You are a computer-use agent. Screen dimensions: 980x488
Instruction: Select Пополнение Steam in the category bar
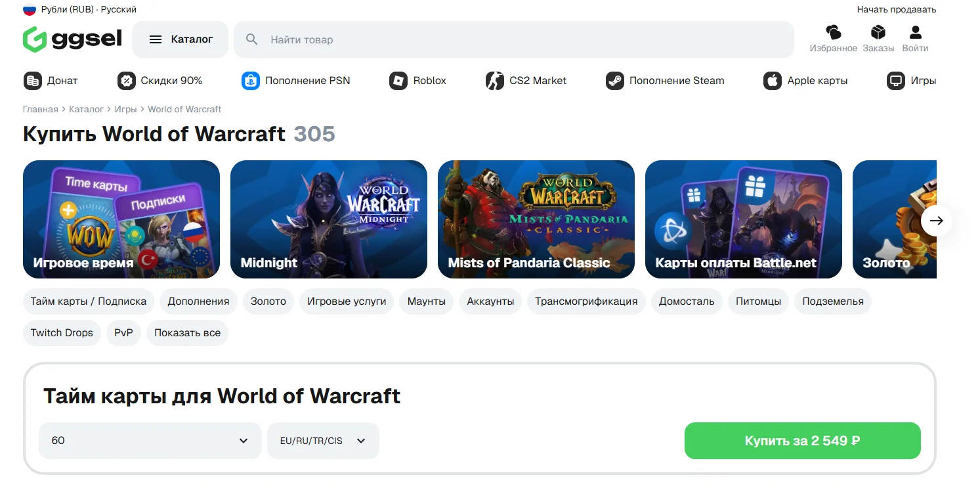point(665,81)
